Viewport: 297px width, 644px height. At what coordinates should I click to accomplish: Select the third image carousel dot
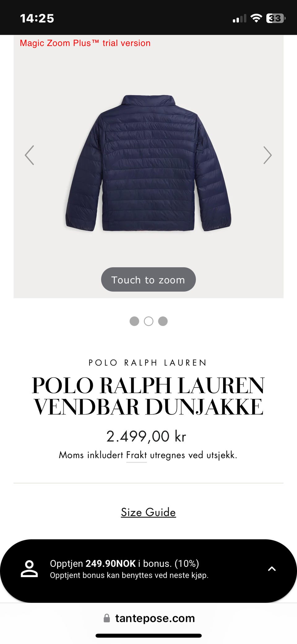[x=163, y=321]
